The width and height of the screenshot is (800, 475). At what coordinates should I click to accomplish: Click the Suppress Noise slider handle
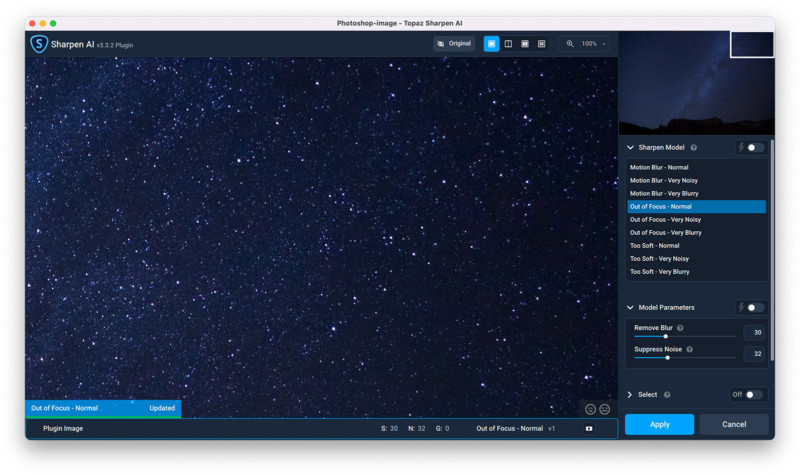[x=667, y=357]
